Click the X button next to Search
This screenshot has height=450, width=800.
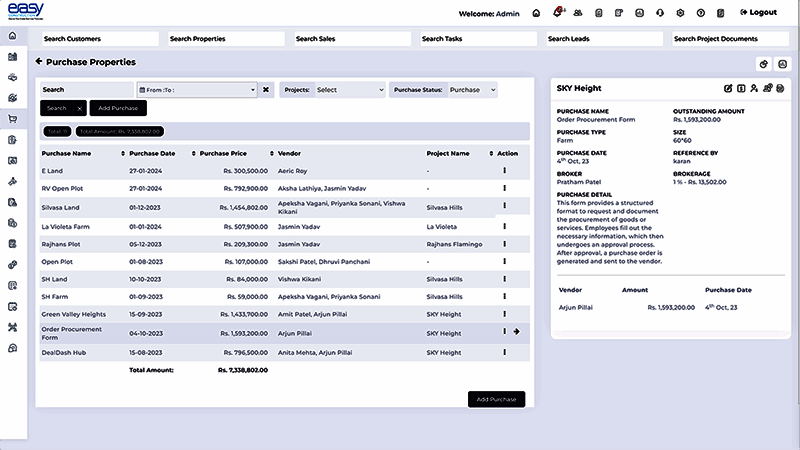(80, 108)
